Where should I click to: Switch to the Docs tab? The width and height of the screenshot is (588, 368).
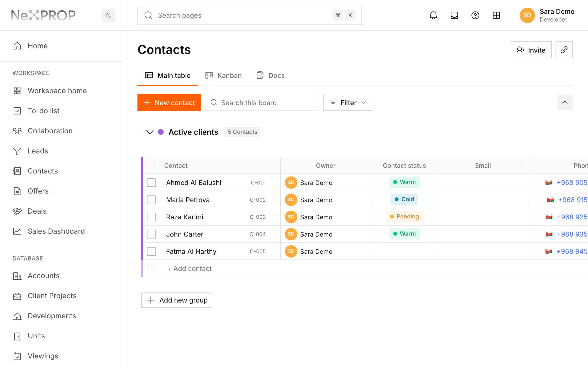[x=271, y=76]
